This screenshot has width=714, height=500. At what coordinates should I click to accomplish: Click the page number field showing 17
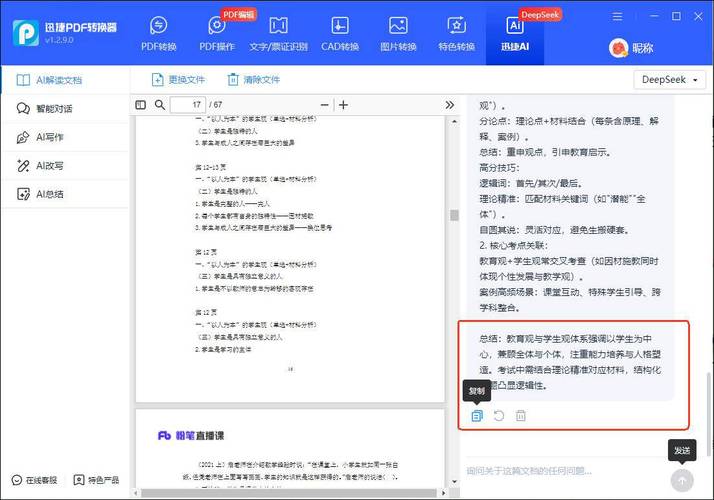tap(188, 105)
